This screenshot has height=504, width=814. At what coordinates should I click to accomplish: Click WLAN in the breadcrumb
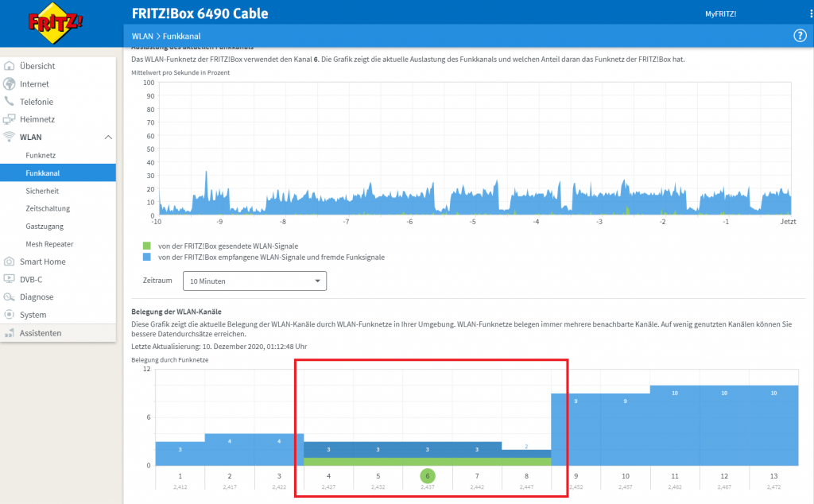(x=142, y=36)
